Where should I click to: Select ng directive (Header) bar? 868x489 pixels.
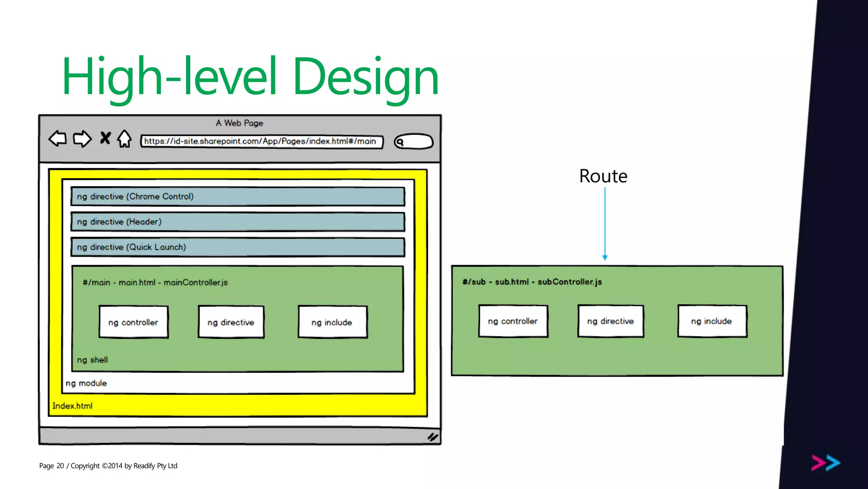tap(237, 222)
